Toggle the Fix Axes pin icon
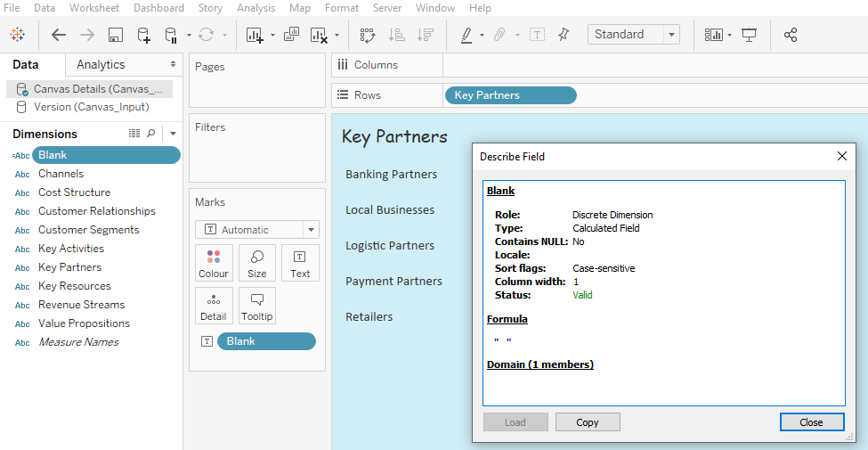The height and width of the screenshot is (450, 868). click(564, 35)
